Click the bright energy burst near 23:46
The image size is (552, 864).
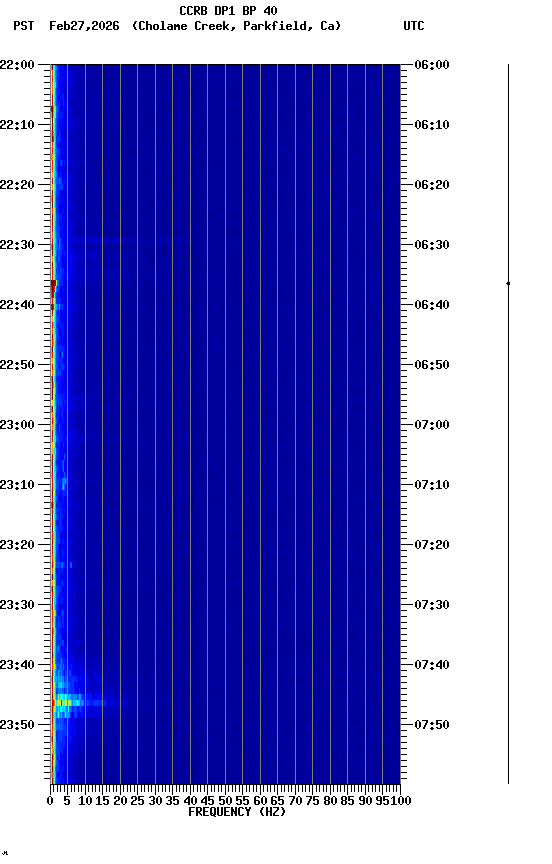pyautogui.click(x=69, y=703)
